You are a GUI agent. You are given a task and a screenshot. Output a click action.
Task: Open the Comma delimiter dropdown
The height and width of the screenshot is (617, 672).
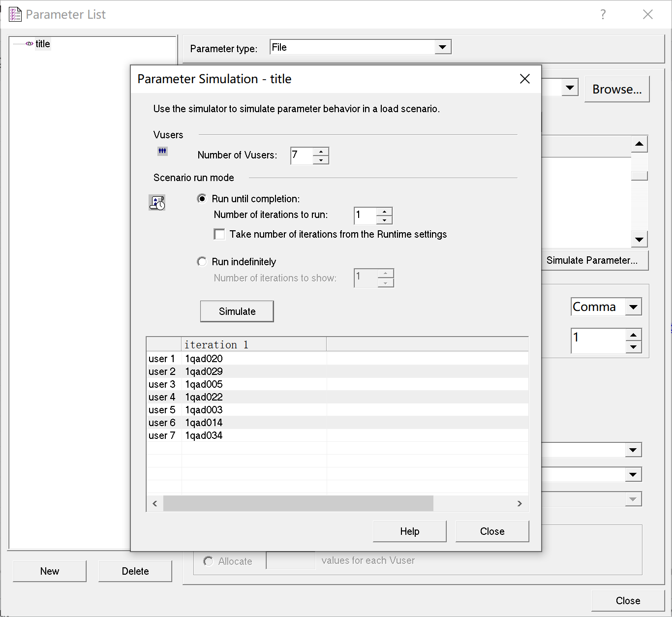pos(633,307)
